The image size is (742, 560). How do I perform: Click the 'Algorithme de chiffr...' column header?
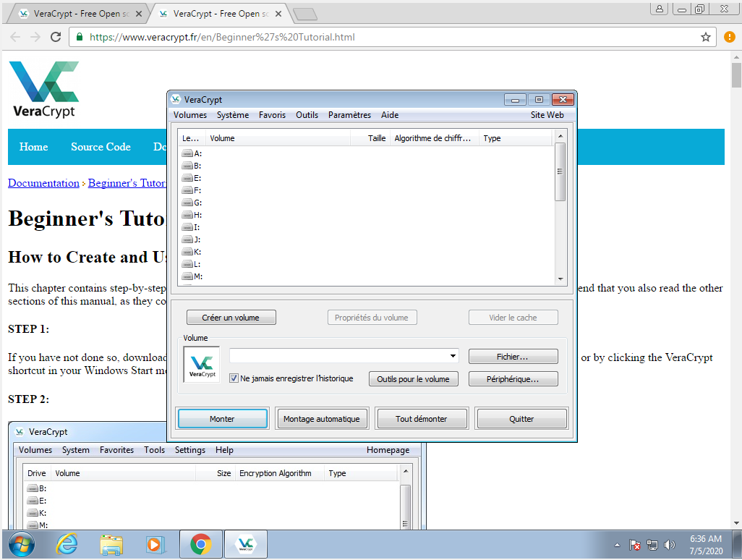434,138
